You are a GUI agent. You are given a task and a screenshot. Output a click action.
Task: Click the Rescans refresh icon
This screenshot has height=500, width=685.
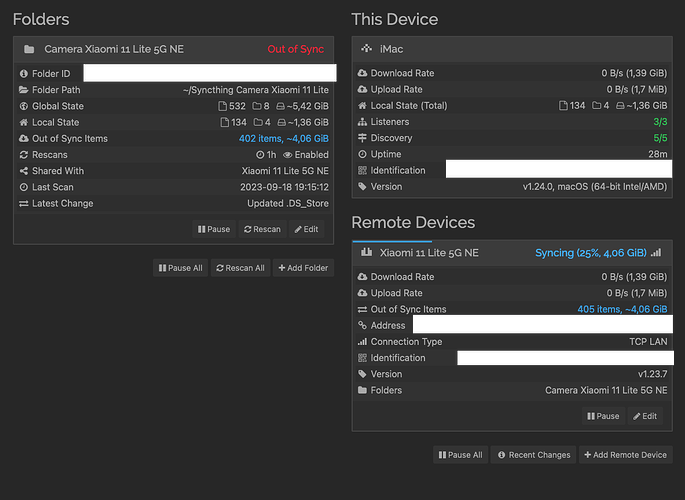[x=24, y=155]
